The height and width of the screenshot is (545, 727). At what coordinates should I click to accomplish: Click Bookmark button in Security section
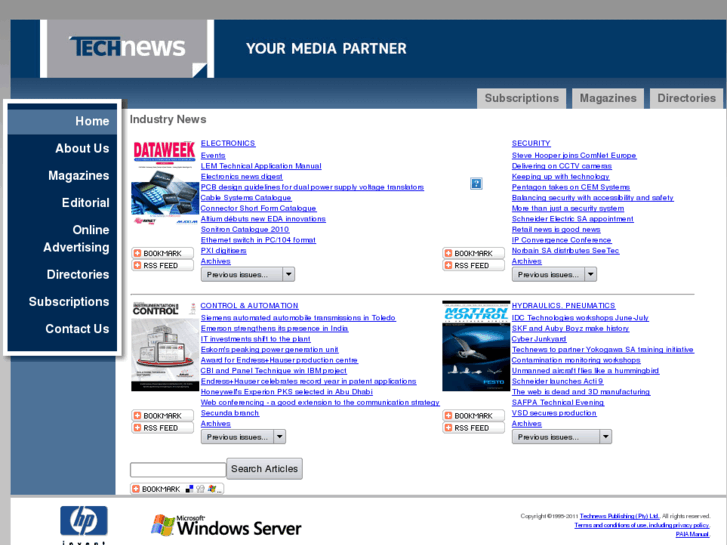(x=473, y=253)
